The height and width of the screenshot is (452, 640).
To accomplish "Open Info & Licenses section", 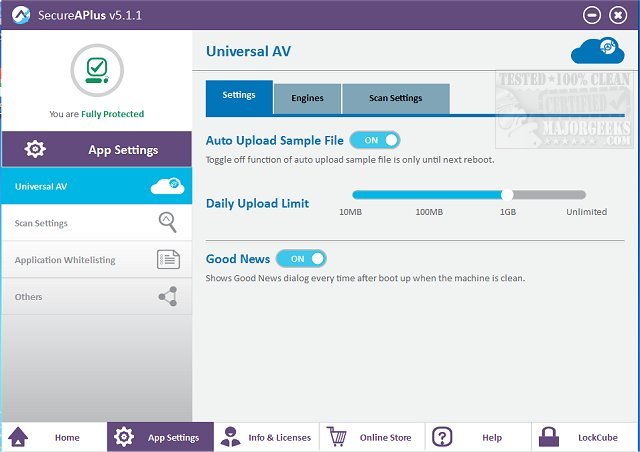I will click(267, 437).
